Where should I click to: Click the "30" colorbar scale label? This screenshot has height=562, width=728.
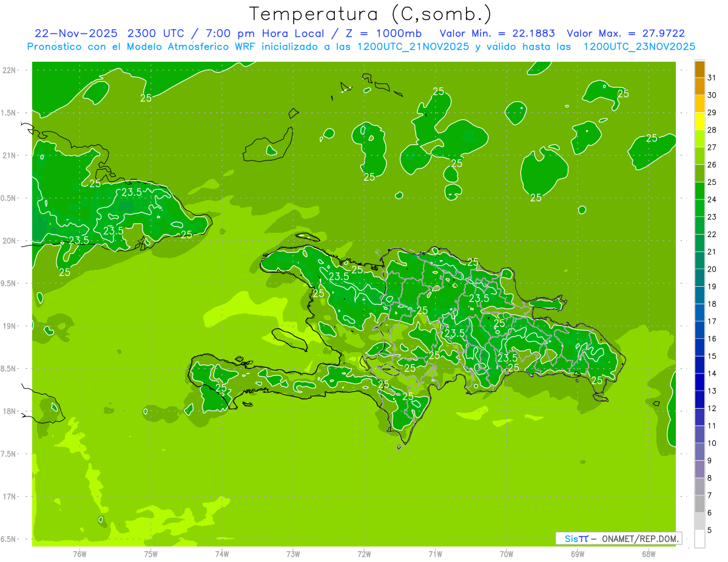[712, 95]
